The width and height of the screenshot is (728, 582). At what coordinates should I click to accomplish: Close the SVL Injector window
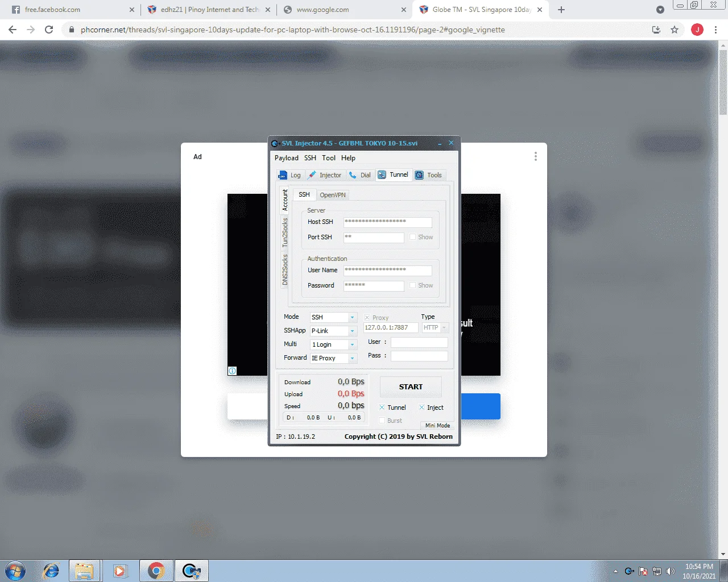451,143
